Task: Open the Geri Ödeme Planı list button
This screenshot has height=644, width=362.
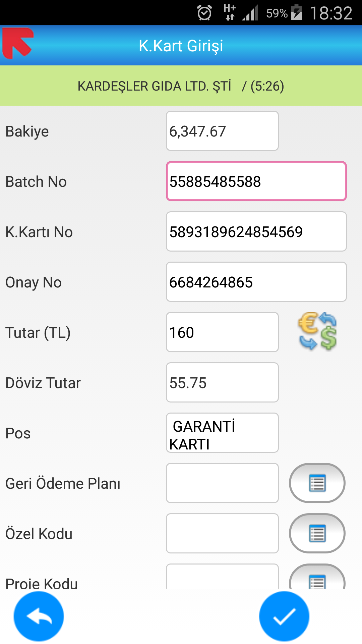Action: [x=317, y=483]
